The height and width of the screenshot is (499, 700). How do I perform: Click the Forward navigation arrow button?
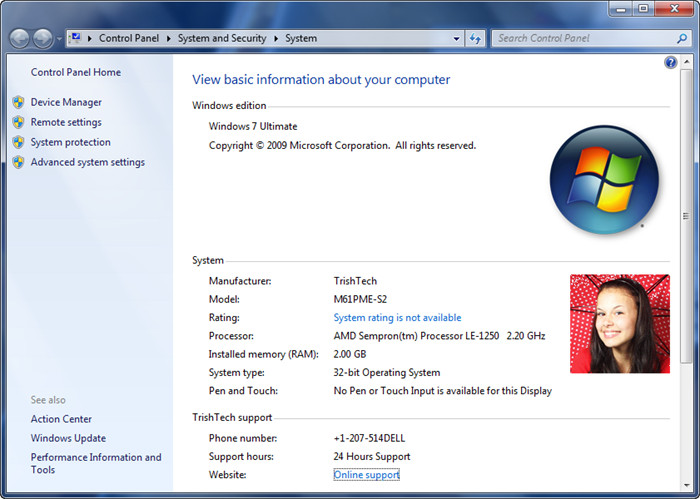tap(43, 38)
